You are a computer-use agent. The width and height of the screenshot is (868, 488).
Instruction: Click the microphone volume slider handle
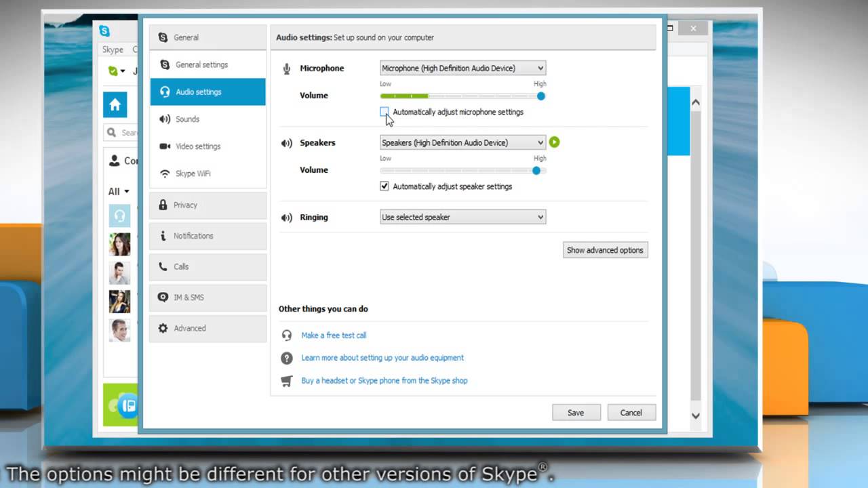click(x=540, y=96)
